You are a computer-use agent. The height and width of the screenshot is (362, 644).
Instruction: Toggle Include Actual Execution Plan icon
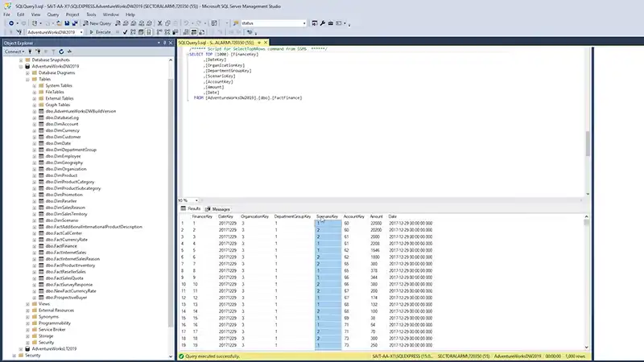[x=159, y=32]
